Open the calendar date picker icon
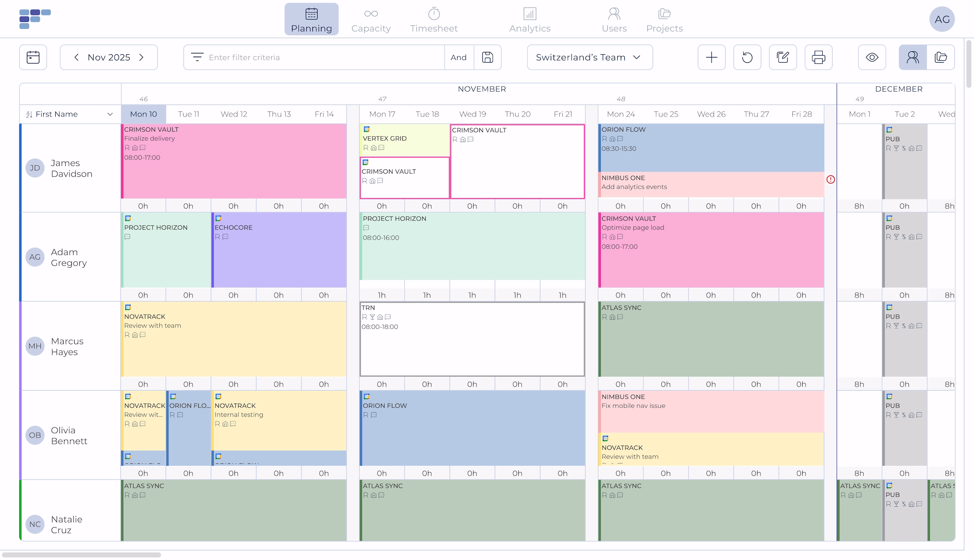Viewport: 974px width, 560px height. pos(33,58)
